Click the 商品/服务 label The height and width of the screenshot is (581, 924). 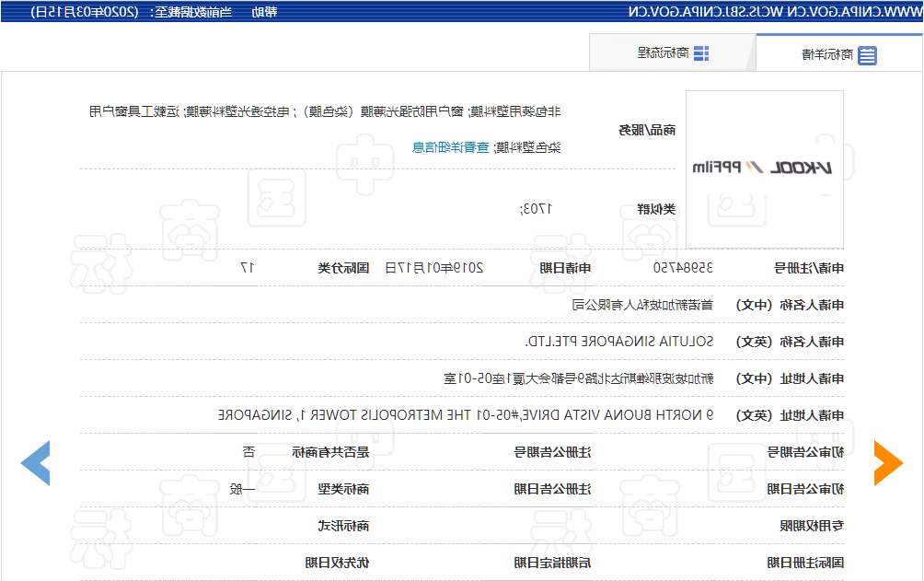click(647, 131)
